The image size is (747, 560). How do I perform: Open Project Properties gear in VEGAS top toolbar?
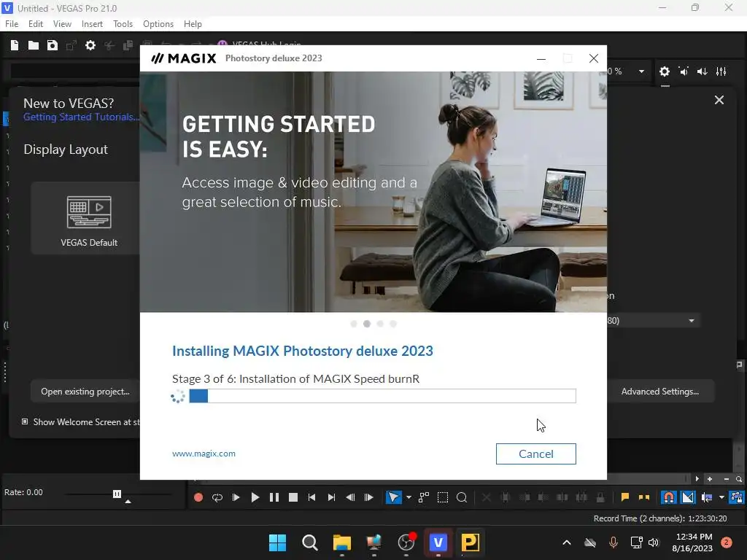pyautogui.click(x=90, y=45)
